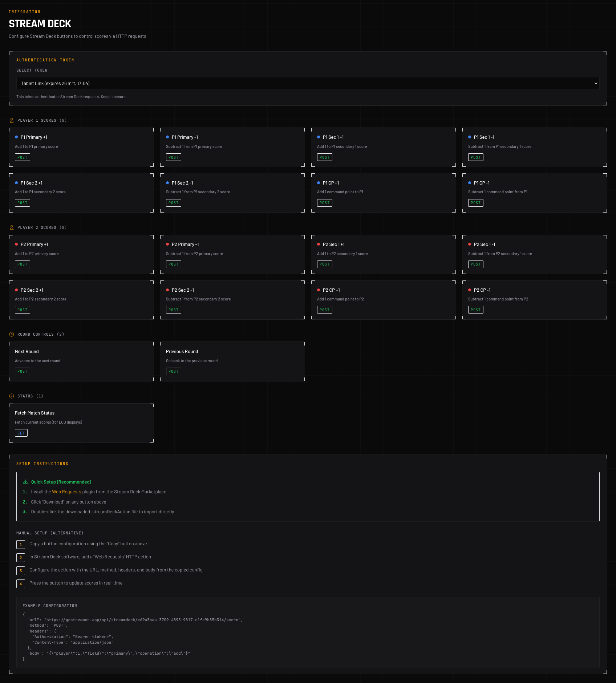This screenshot has height=683, width=616.
Task: Click the Quick Setup download icon
Action: point(25,482)
